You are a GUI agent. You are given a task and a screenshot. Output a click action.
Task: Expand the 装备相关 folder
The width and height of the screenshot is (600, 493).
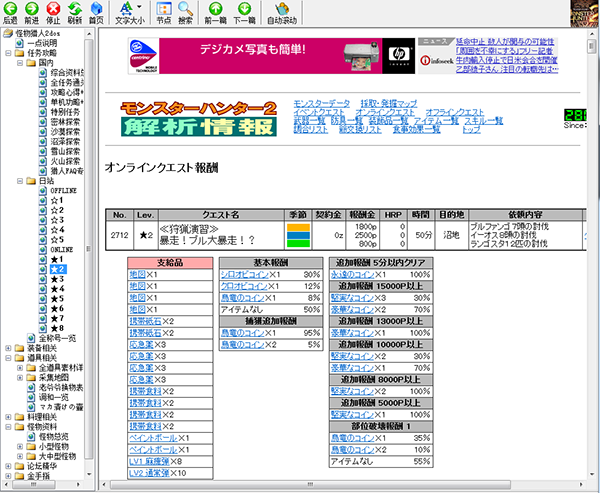pos(8,348)
